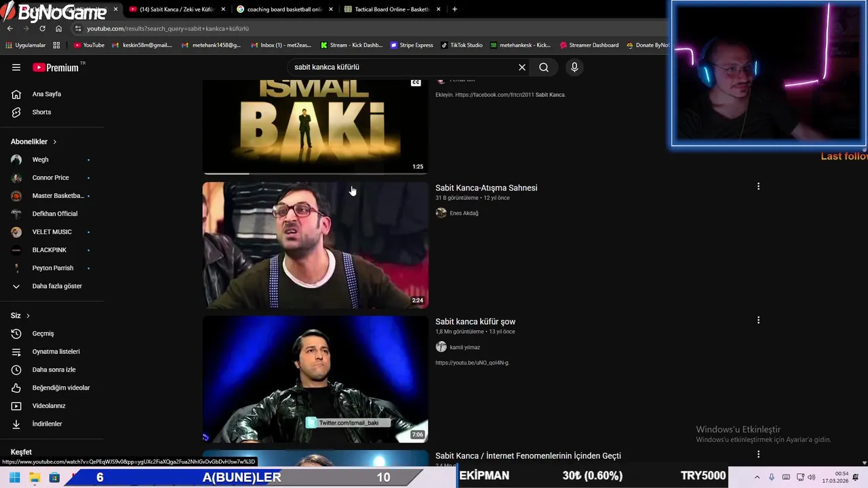Expand the Abonelikler section chevron

54,142
